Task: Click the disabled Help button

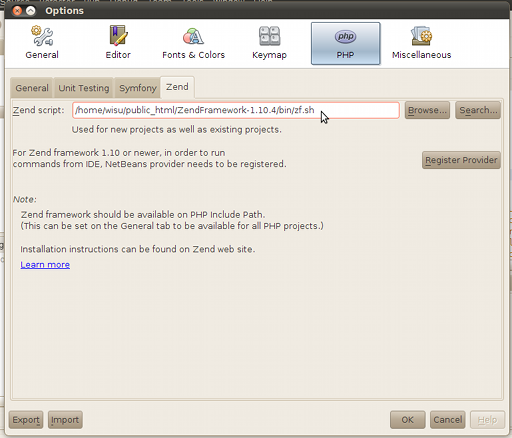Action: [487, 420]
